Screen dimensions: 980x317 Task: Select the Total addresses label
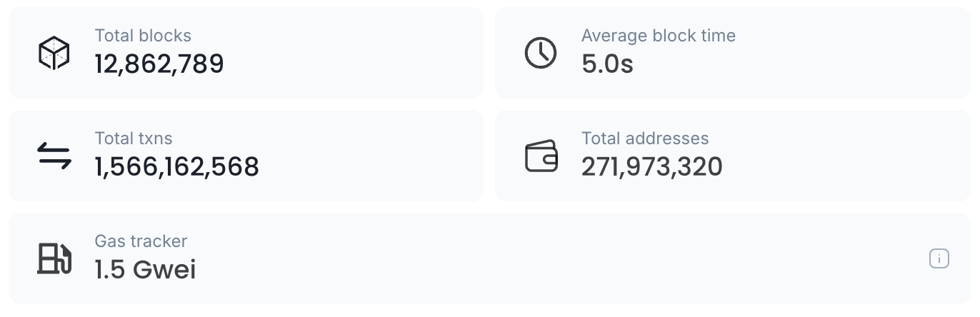(x=644, y=139)
